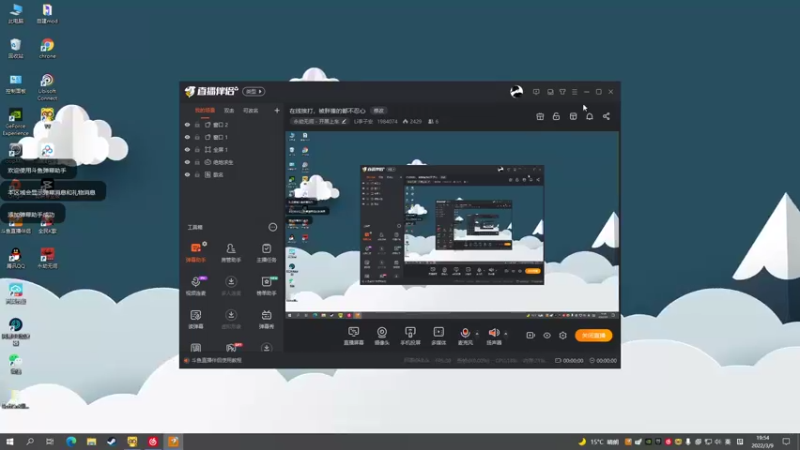Click the 修改 button next to stream title
The image size is (800, 450).
click(x=378, y=110)
